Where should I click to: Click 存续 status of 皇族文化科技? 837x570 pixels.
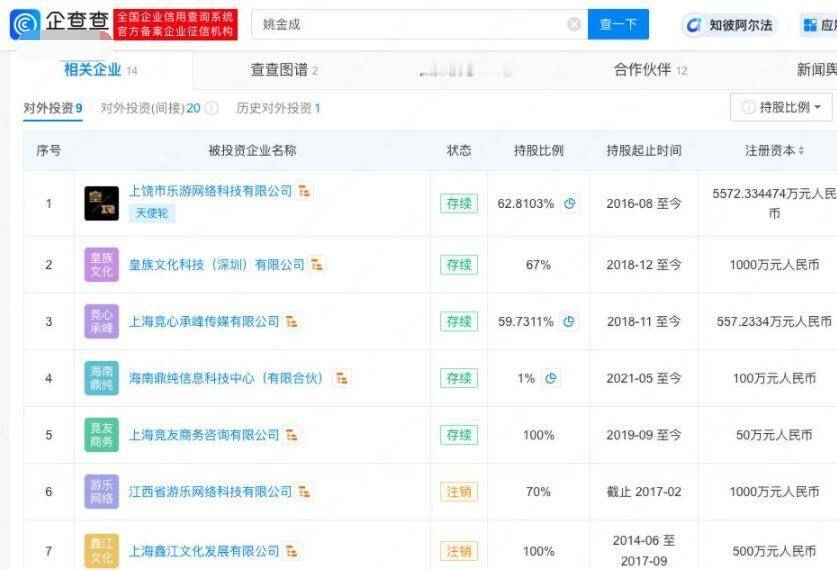point(459,265)
